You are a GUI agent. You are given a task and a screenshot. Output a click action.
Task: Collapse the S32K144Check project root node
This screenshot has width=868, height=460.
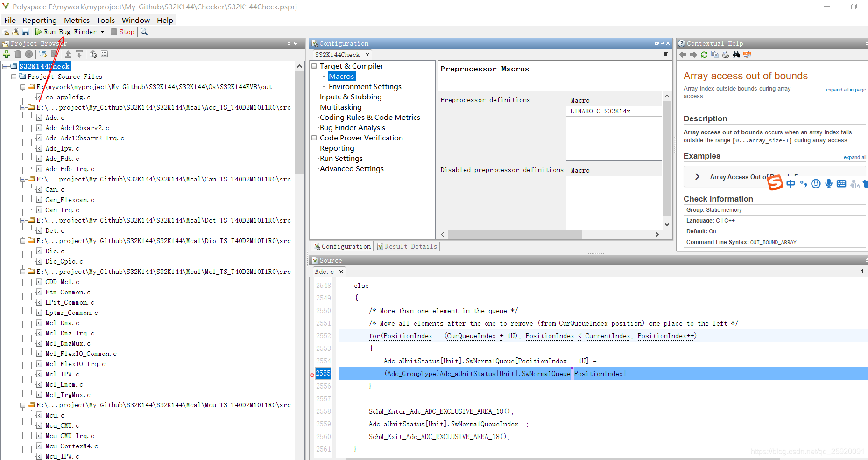click(x=5, y=66)
